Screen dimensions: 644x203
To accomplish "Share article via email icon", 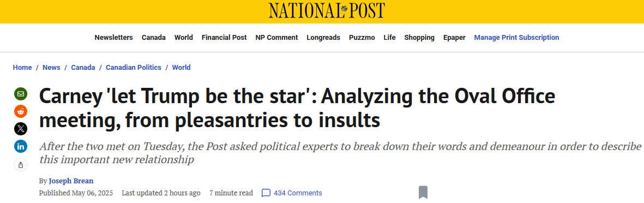I will (21, 94).
